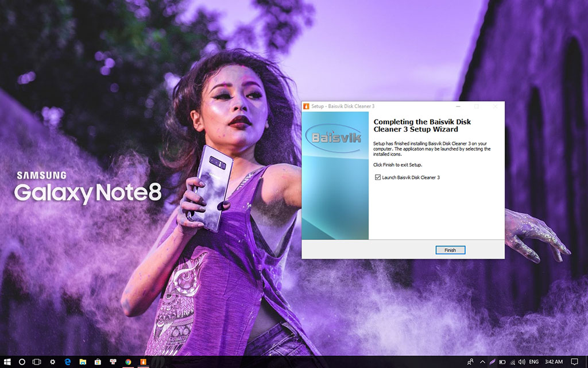Open Settings gear on the taskbar
The width and height of the screenshot is (588, 368).
(x=52, y=362)
